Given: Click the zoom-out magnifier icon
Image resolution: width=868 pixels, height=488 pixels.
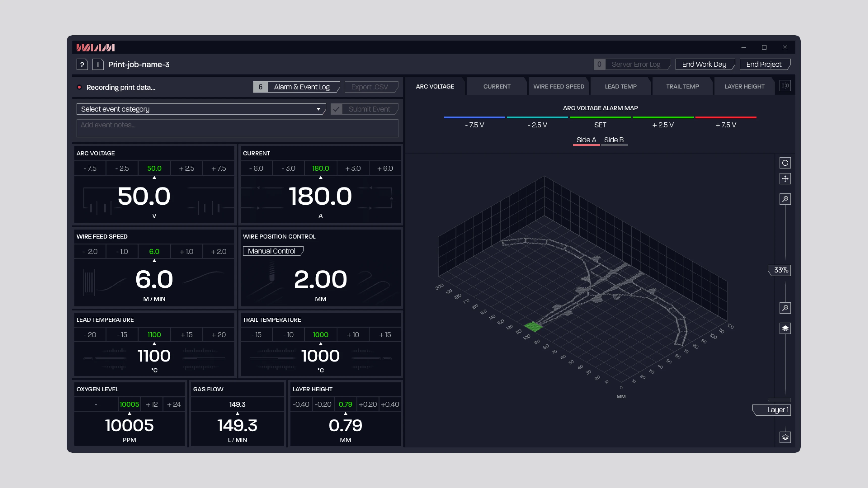Looking at the screenshot, I should tap(785, 308).
